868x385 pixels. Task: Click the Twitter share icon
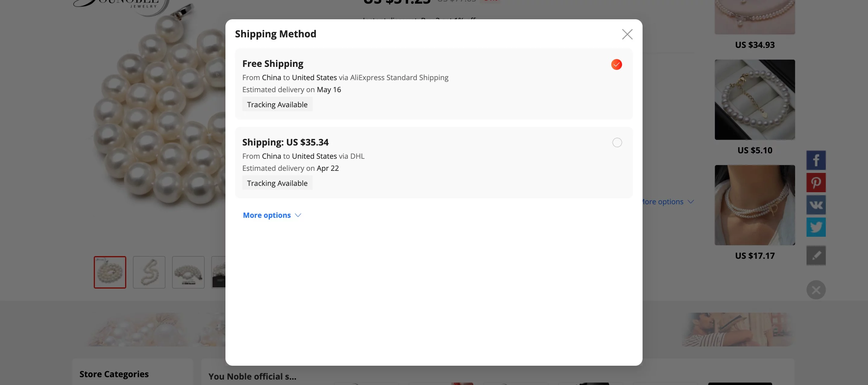coord(816,226)
